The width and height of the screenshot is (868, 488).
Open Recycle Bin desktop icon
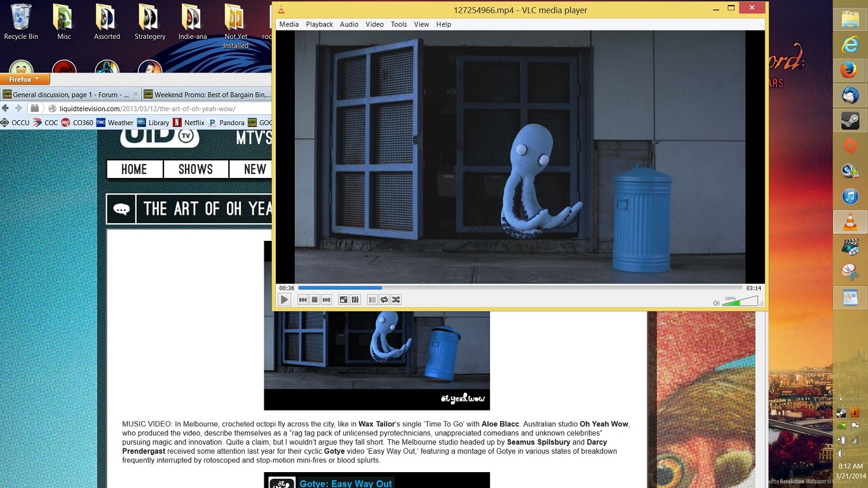21,22
